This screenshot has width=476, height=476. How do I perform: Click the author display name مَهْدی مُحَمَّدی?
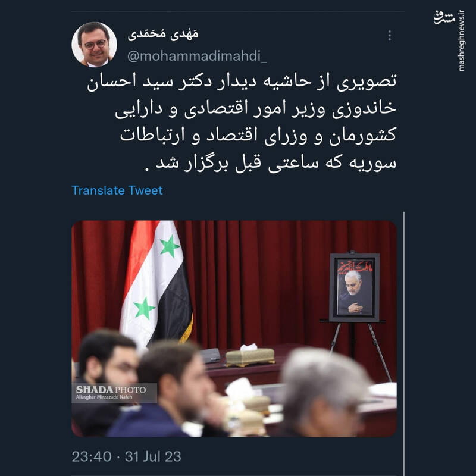coord(163,34)
